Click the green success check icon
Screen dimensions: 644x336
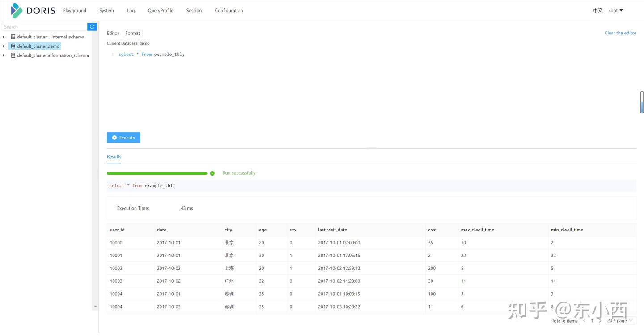(212, 173)
